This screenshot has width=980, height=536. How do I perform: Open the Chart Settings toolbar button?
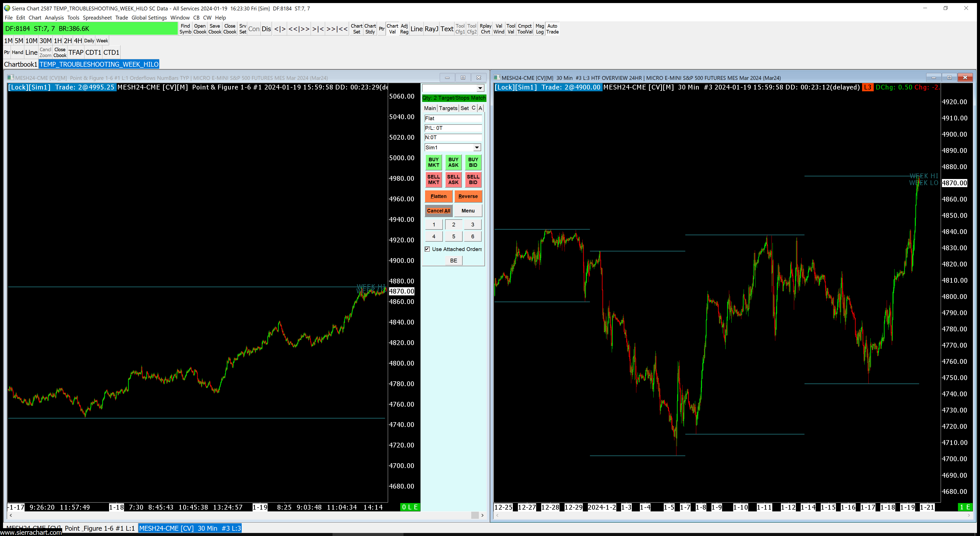(x=357, y=29)
